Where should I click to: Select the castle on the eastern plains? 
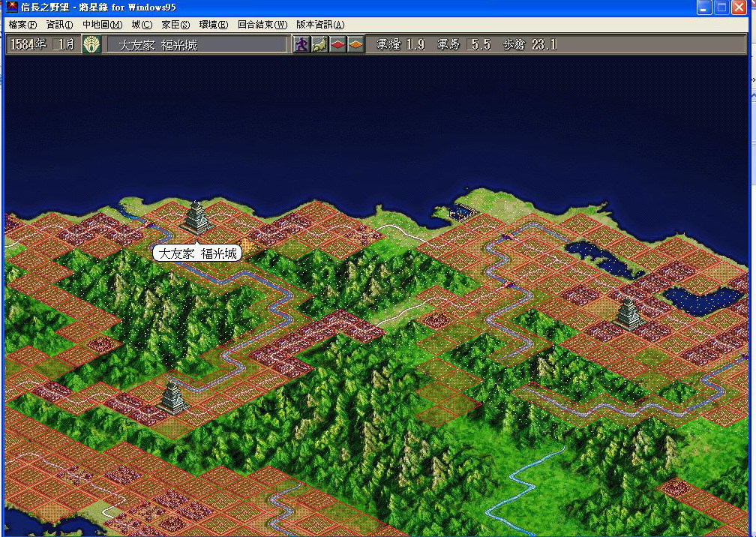627,313
